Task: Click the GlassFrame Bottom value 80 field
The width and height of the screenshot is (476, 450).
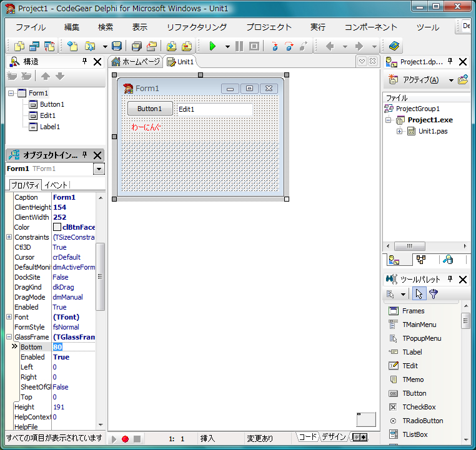Action: (x=74, y=347)
